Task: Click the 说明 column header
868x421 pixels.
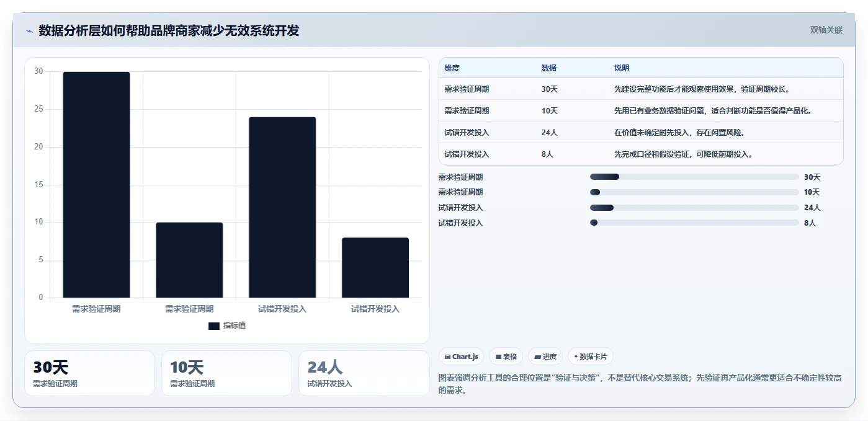Action: 622,68
